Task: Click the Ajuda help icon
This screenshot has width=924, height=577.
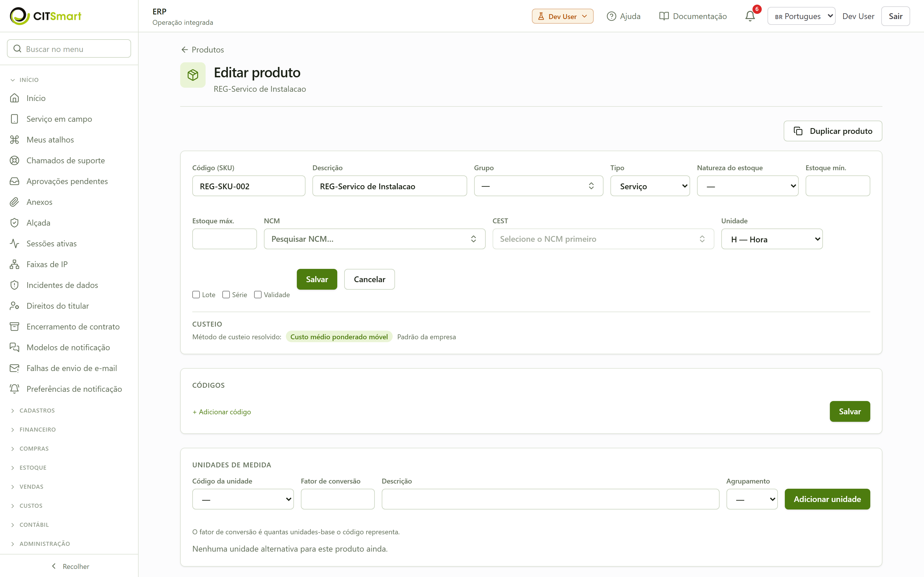Action: pos(611,16)
